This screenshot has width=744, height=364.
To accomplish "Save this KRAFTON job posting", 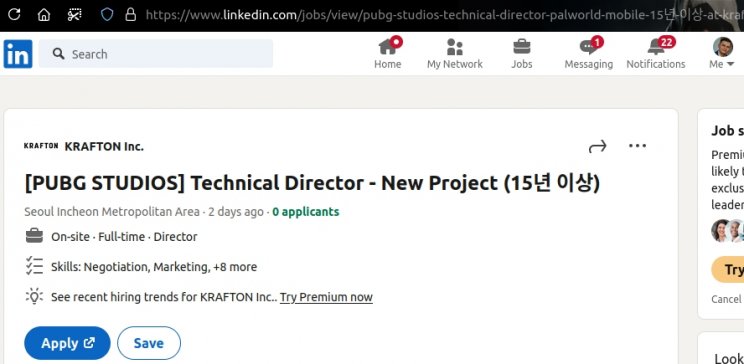I will (x=149, y=343).
